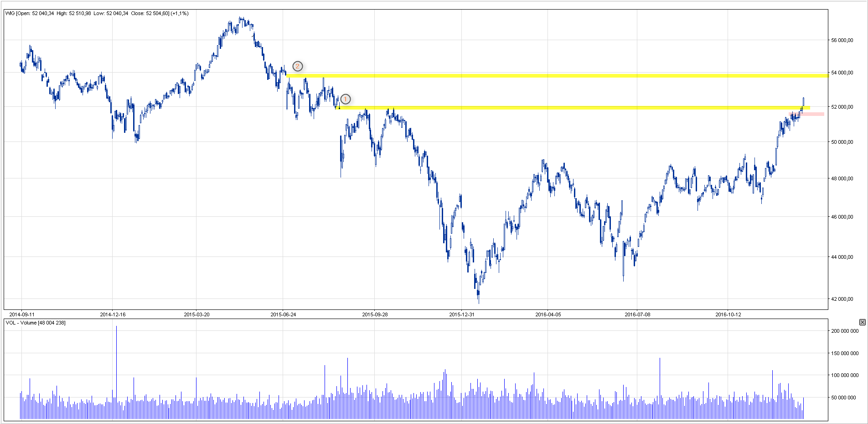Click the 48 000,00 price axis label

(842, 178)
